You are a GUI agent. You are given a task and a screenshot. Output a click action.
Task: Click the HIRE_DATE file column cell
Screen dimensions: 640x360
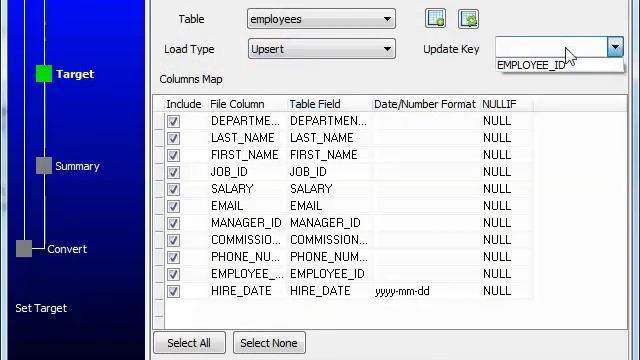(x=247, y=291)
